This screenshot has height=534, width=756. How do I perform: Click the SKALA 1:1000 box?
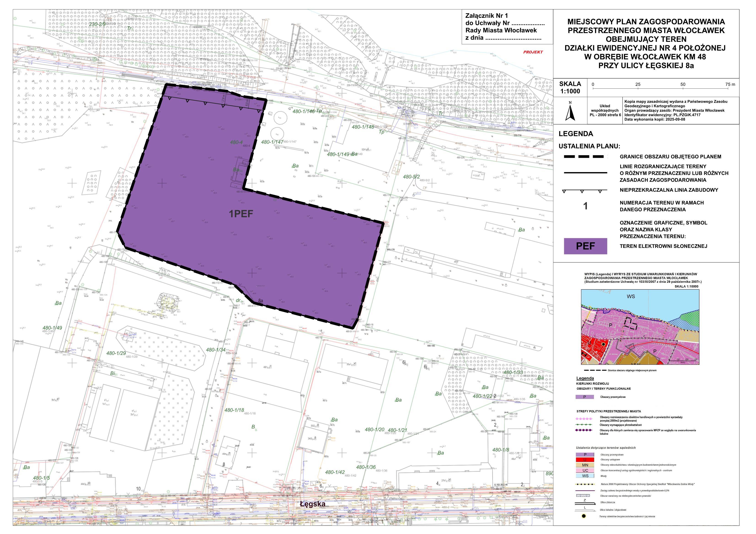point(570,87)
